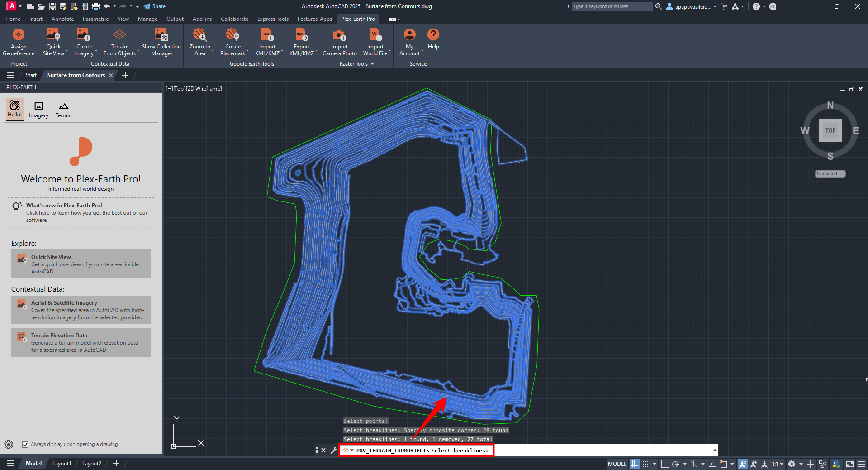Click the Import KML/KMZ icon

pyautogui.click(x=267, y=35)
